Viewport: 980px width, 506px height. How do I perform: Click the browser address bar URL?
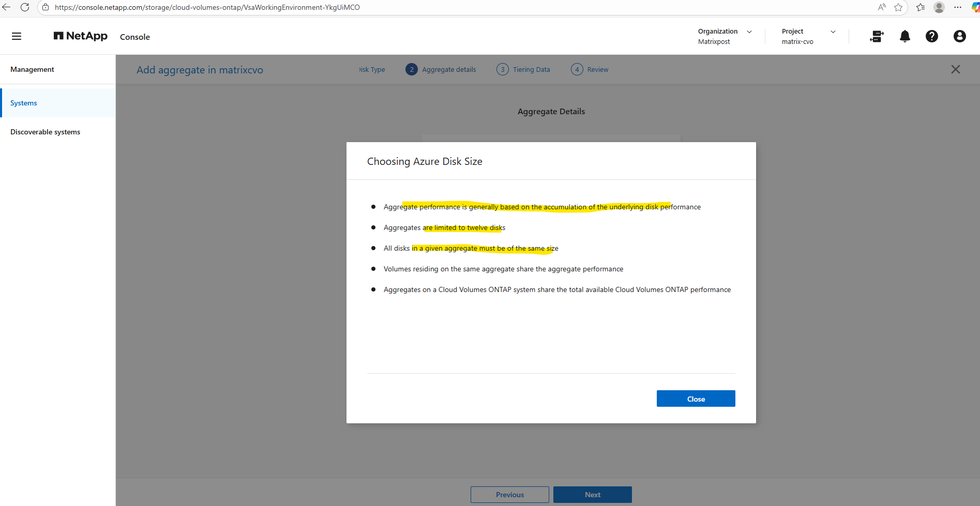pyautogui.click(x=207, y=7)
